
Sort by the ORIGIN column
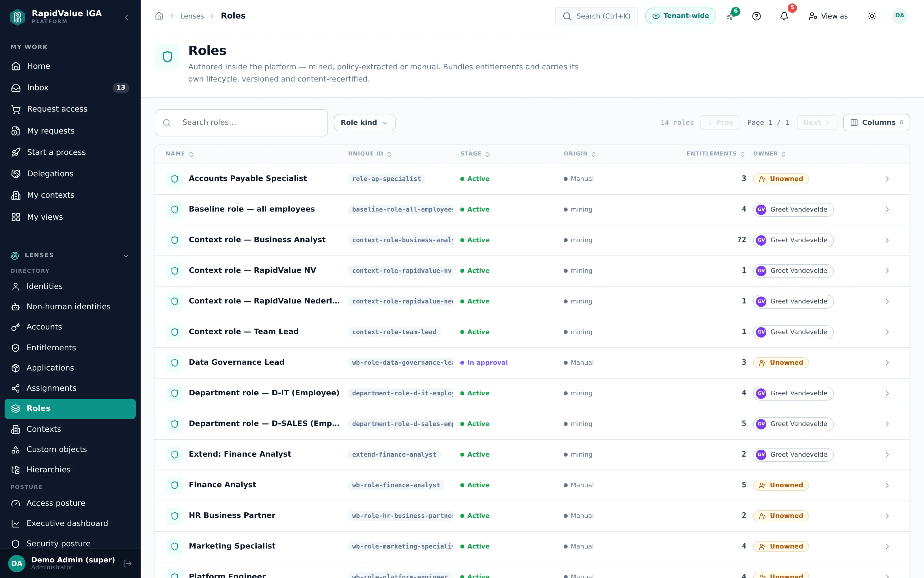(x=580, y=154)
